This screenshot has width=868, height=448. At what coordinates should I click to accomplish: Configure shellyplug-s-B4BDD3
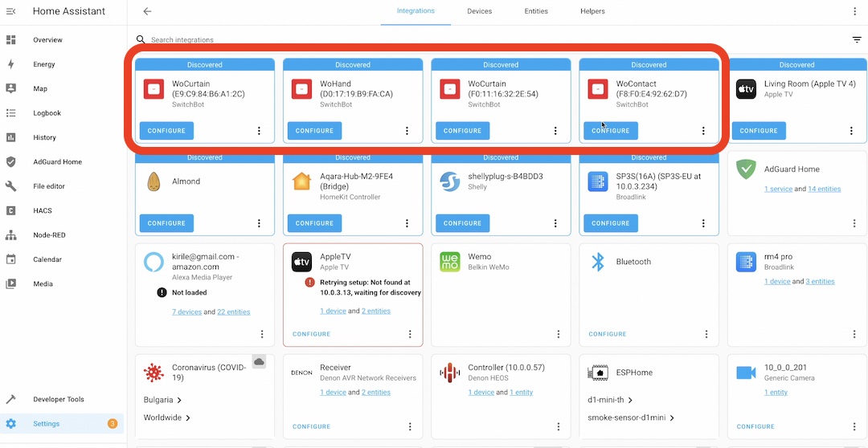pyautogui.click(x=463, y=223)
